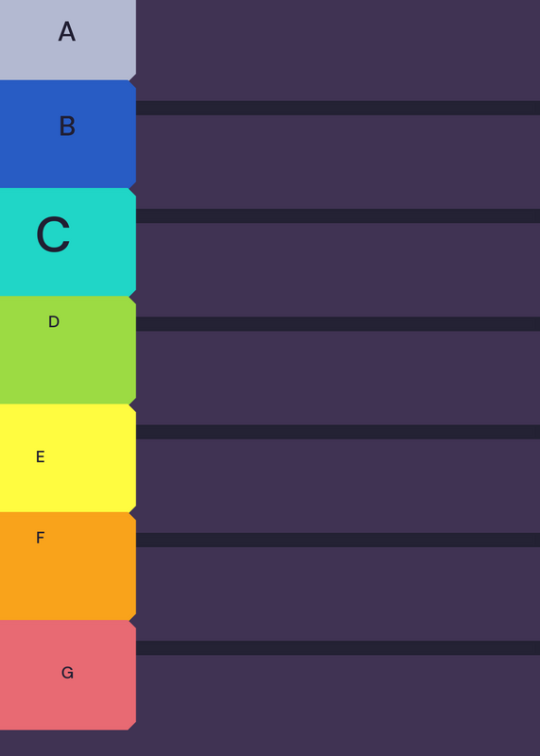Select the divider bar between rows F and G
The image size is (540, 756).
(338, 648)
